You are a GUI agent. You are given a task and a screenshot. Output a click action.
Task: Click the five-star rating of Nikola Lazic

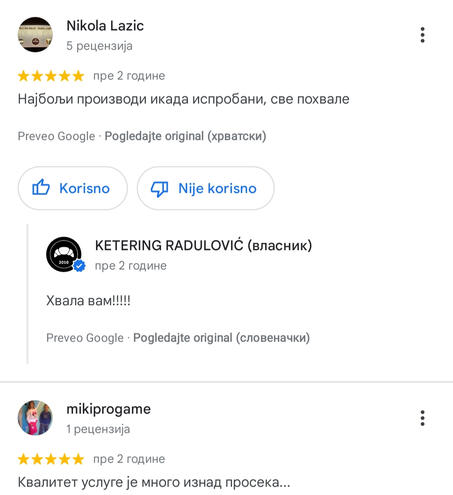51,76
